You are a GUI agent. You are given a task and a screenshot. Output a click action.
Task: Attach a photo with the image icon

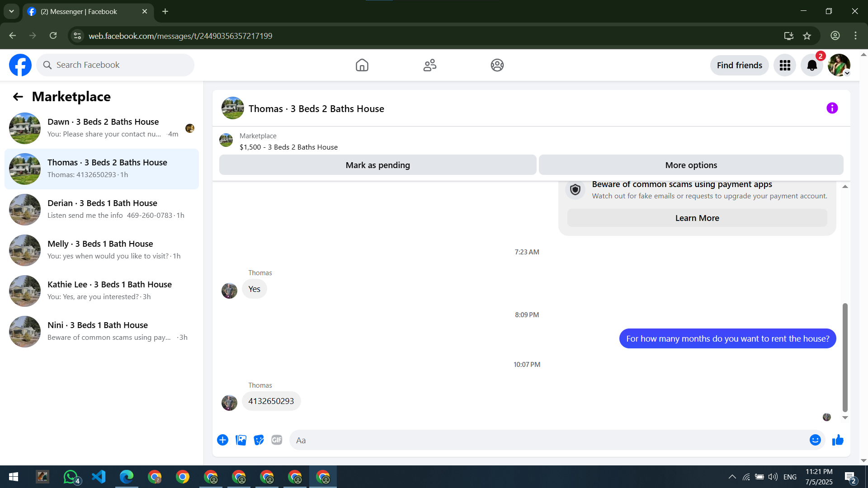pos(241,440)
